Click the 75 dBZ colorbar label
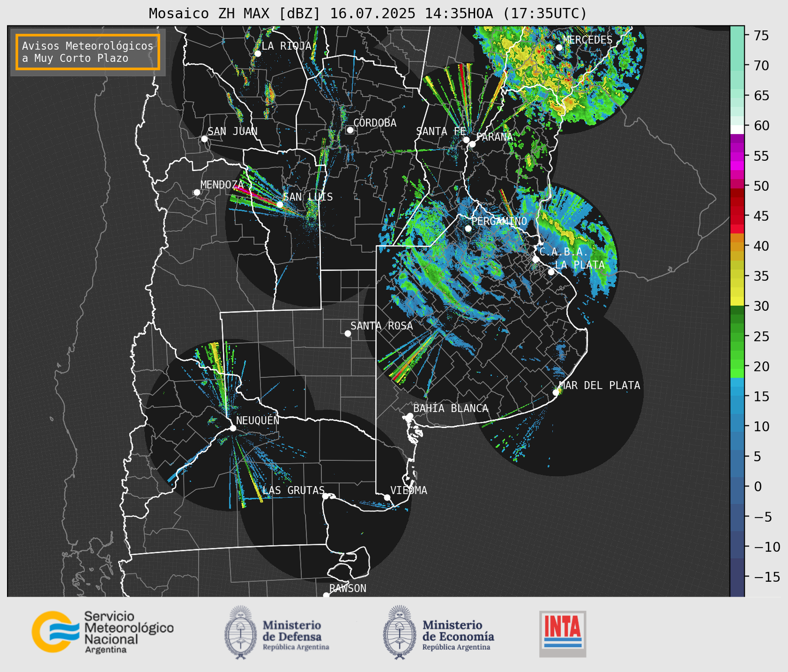 [761, 36]
